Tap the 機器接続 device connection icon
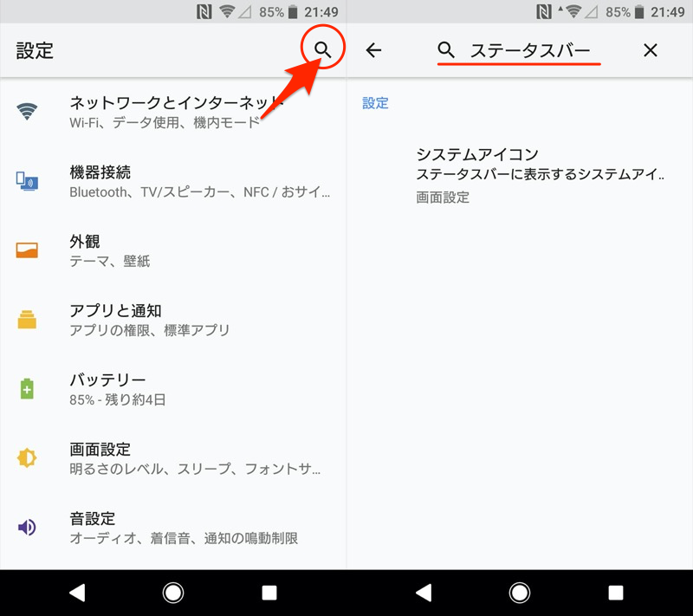The image size is (693, 616). [x=27, y=181]
